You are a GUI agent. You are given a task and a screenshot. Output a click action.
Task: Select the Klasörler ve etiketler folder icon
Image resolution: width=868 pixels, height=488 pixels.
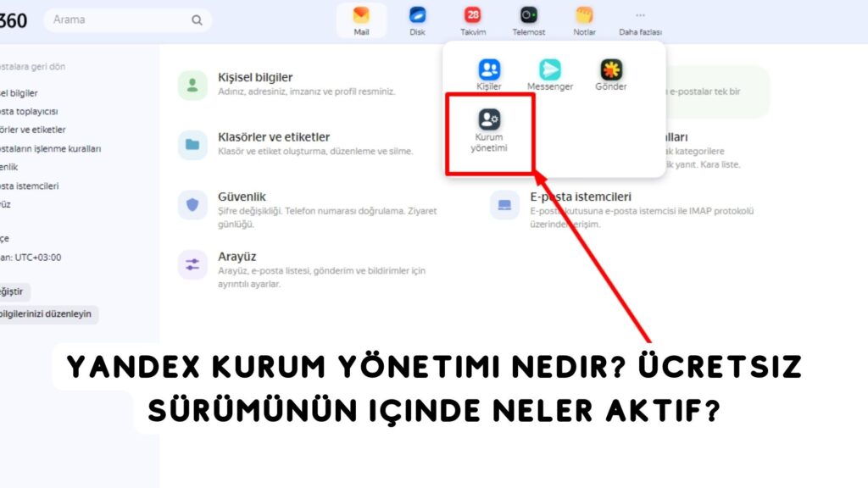point(192,144)
